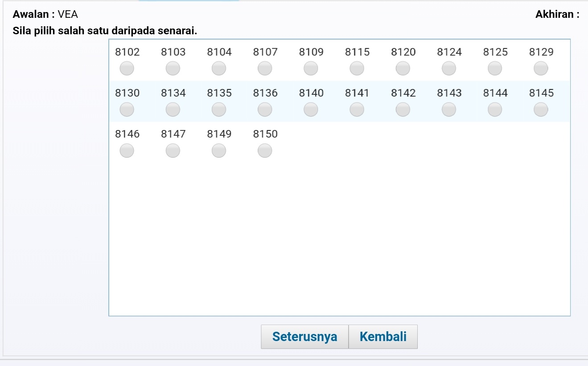
Task: Choose number 8135 from the list
Action: [x=219, y=109]
